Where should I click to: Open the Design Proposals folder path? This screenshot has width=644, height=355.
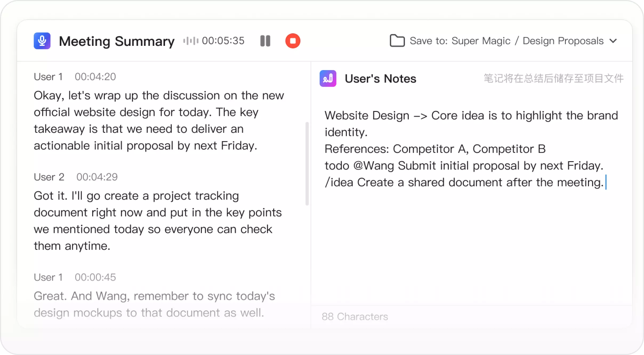563,41
